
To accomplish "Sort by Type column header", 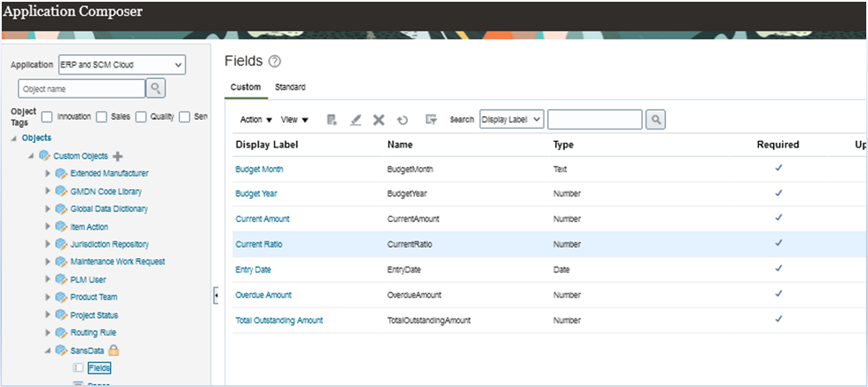I will click(563, 145).
